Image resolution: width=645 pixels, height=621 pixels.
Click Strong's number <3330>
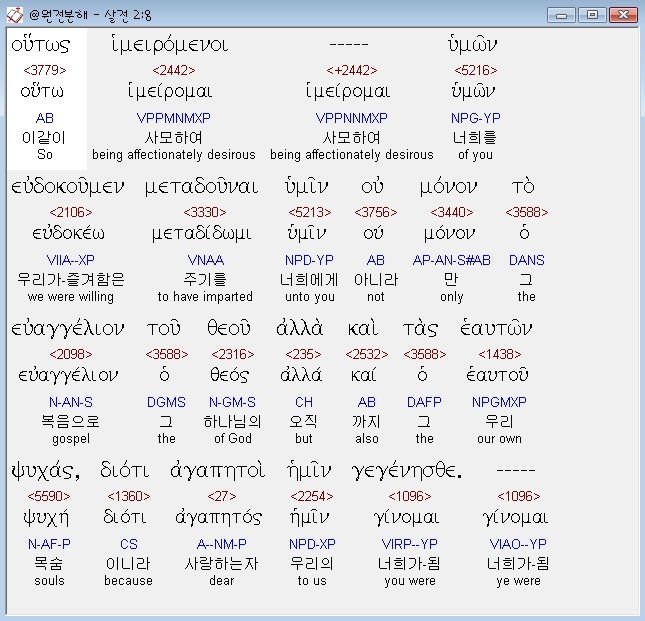(x=205, y=212)
